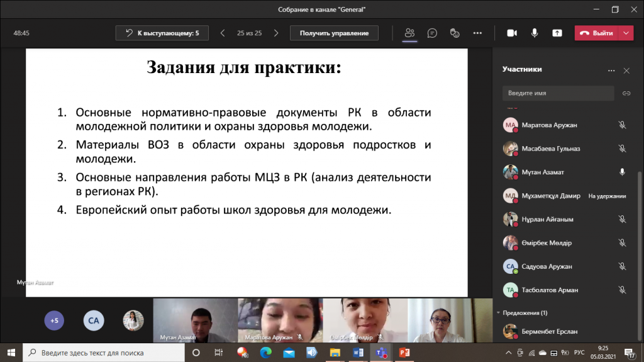Toggle the microphone mute button
This screenshot has height=362, width=644.
coord(535,33)
